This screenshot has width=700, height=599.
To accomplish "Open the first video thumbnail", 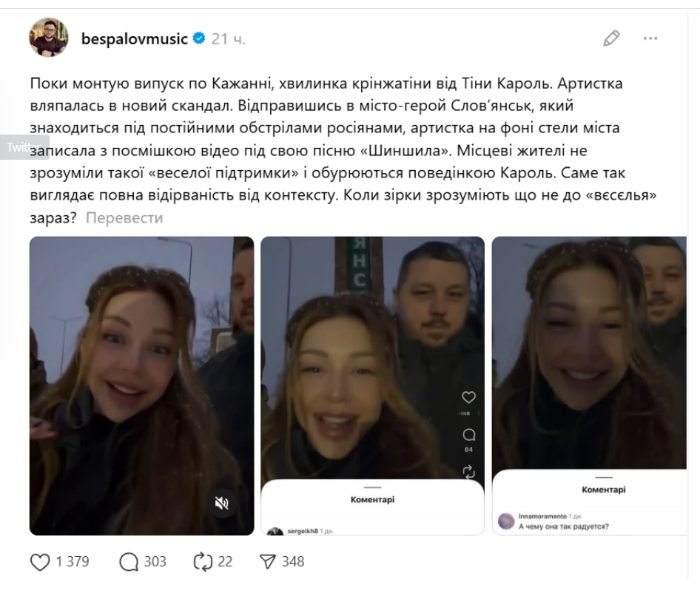I will coord(141,386).
